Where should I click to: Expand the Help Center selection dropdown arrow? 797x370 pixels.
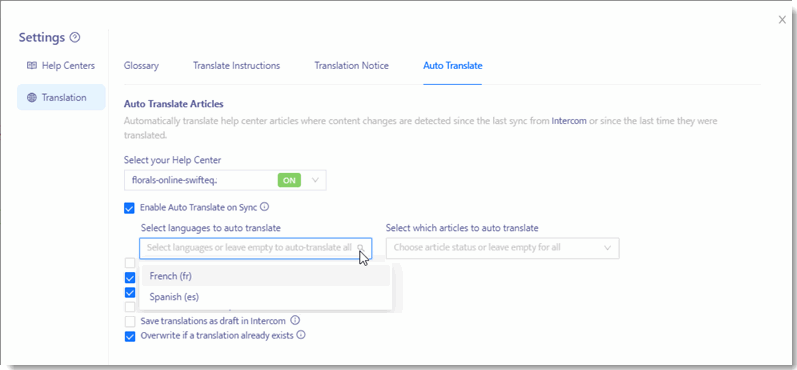click(315, 180)
